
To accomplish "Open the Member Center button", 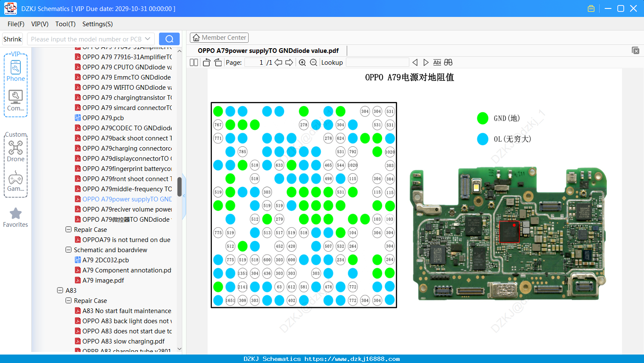I will (219, 38).
